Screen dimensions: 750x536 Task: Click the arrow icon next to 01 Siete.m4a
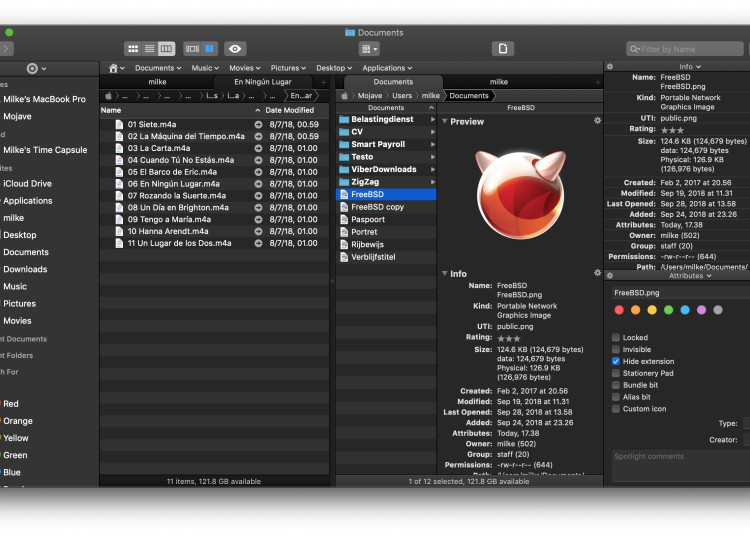pos(258,124)
